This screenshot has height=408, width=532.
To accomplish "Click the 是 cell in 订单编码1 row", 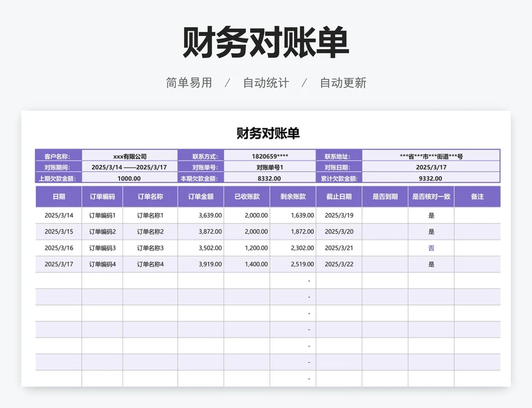I will [x=431, y=216].
